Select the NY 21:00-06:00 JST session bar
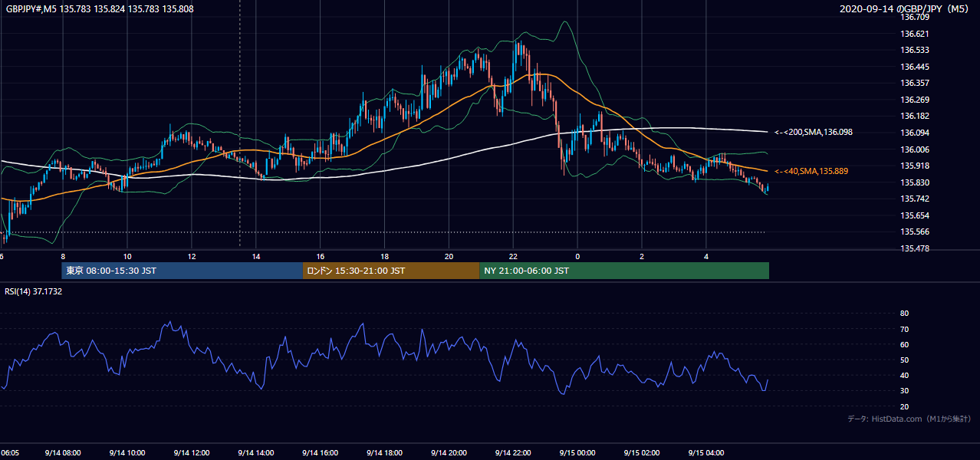 [x=624, y=271]
